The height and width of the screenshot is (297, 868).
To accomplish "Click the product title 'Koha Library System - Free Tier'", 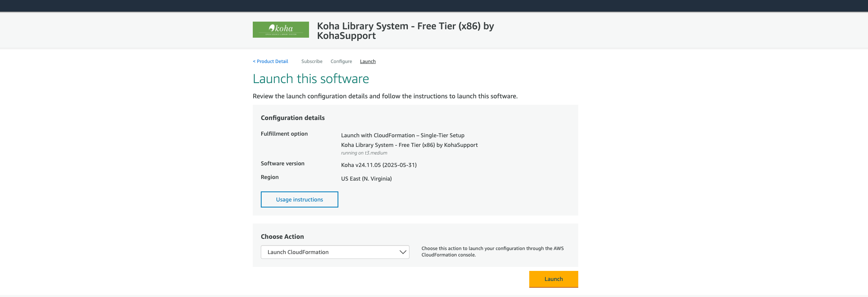I will click(405, 31).
